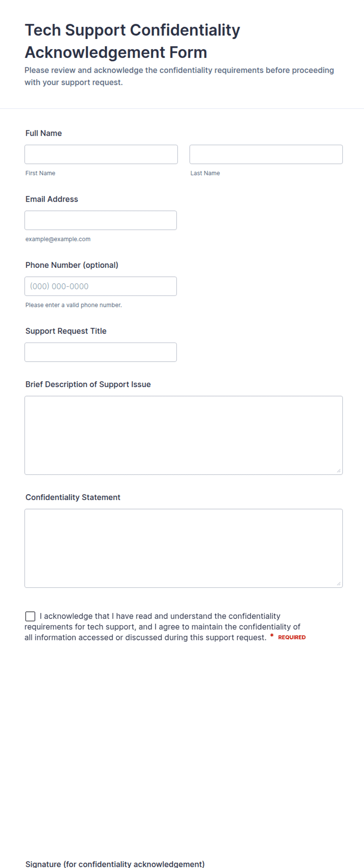Click the Email Address label
This screenshot has height=868, width=364.
pos(52,199)
